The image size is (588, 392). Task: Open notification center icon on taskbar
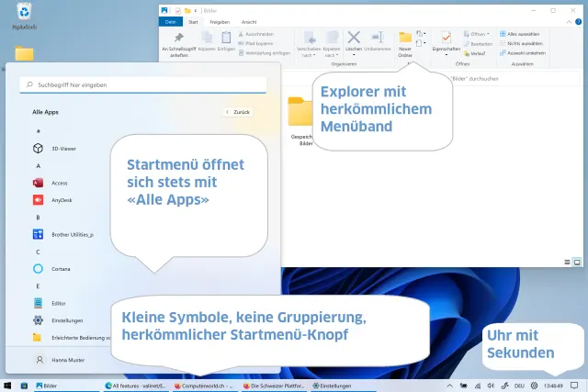pos(574,386)
